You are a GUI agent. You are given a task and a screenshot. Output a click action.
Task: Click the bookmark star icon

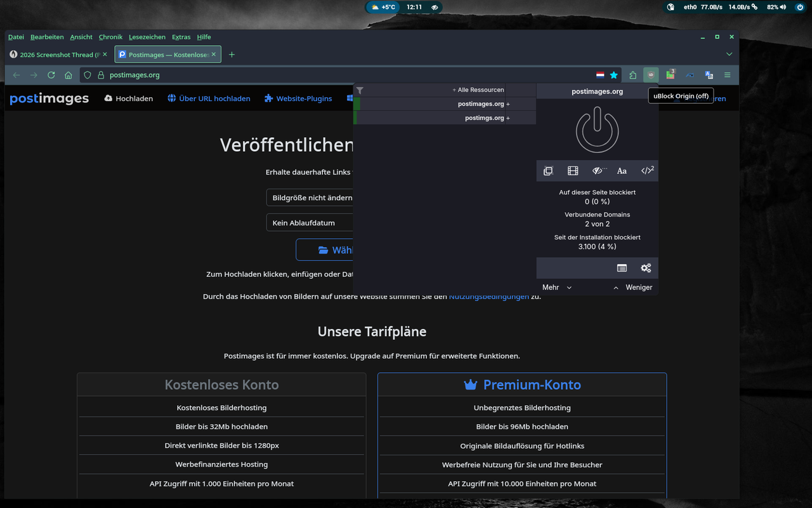tap(613, 75)
